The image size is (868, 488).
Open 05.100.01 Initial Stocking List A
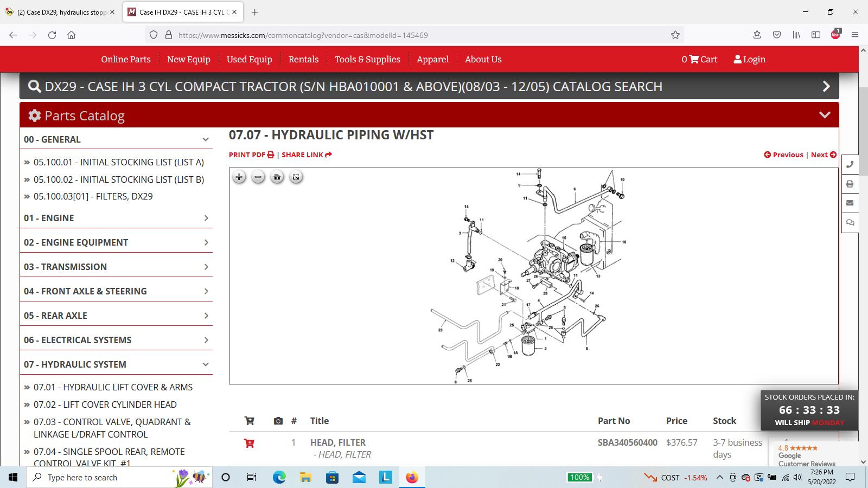tap(119, 162)
